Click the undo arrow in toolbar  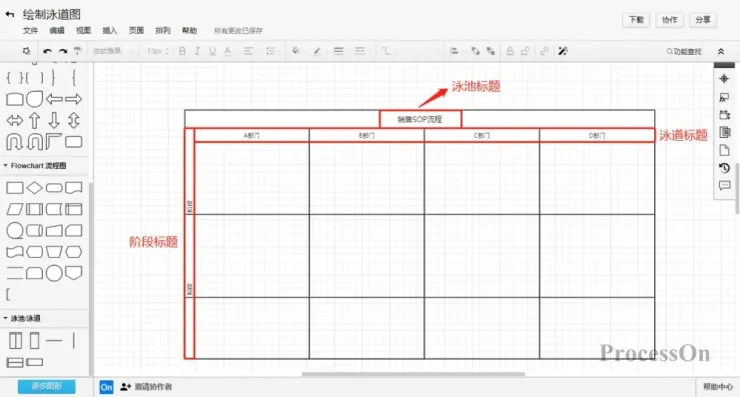tap(47, 51)
